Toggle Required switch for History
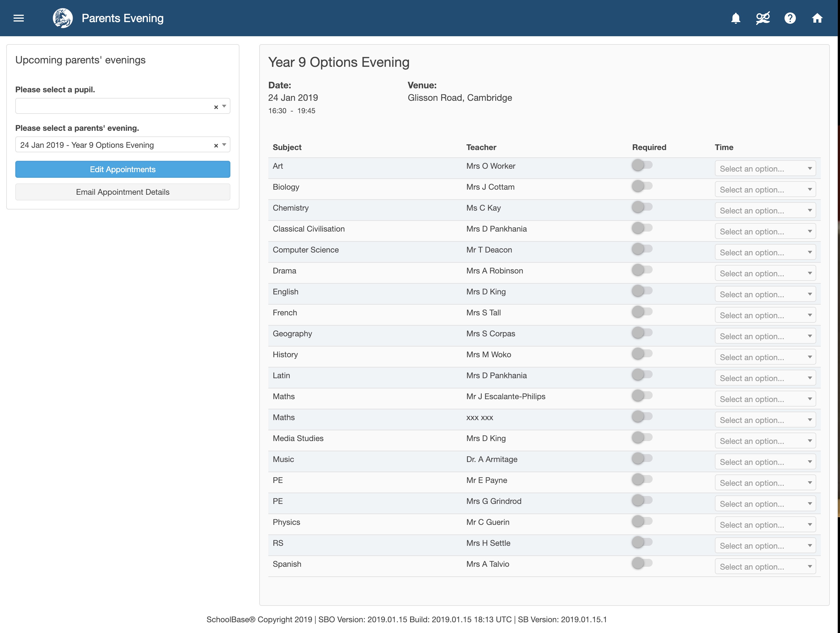This screenshot has width=840, height=633. pyautogui.click(x=642, y=353)
